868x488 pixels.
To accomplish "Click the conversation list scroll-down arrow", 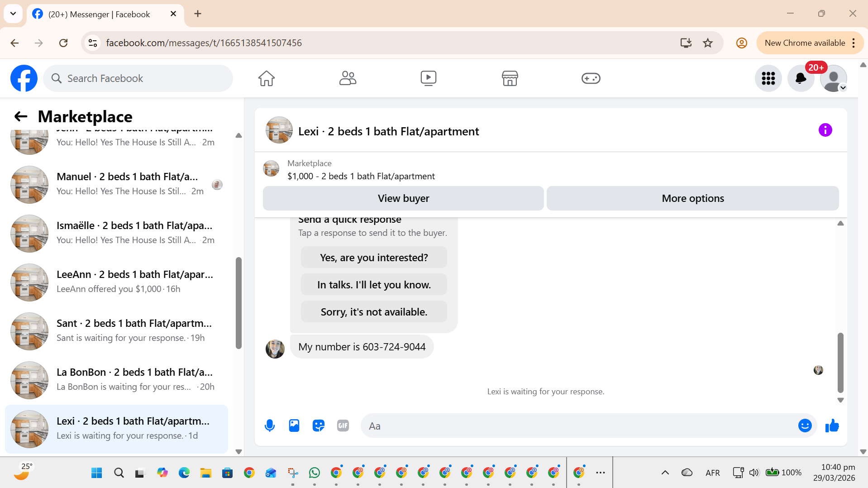I will [238, 451].
